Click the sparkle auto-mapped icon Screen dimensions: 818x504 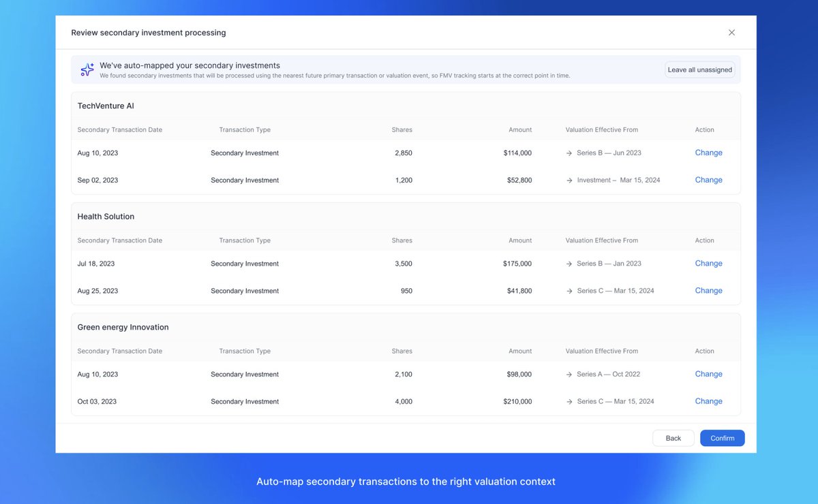87,69
